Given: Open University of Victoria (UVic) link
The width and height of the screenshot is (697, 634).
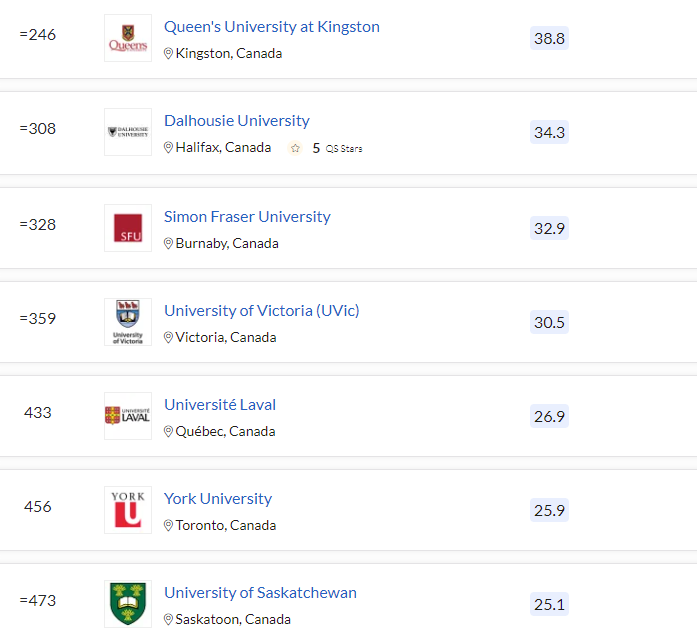Looking at the screenshot, I should 261,311.
